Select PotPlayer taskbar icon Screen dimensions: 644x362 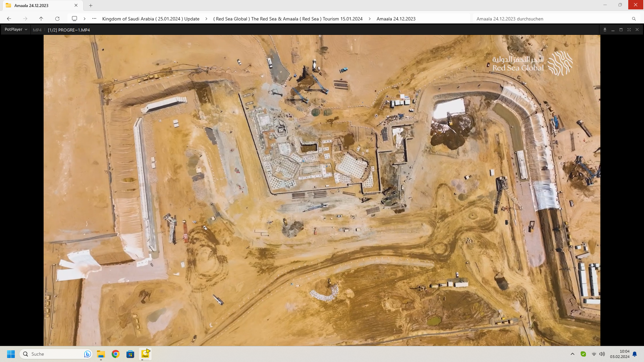(145, 354)
